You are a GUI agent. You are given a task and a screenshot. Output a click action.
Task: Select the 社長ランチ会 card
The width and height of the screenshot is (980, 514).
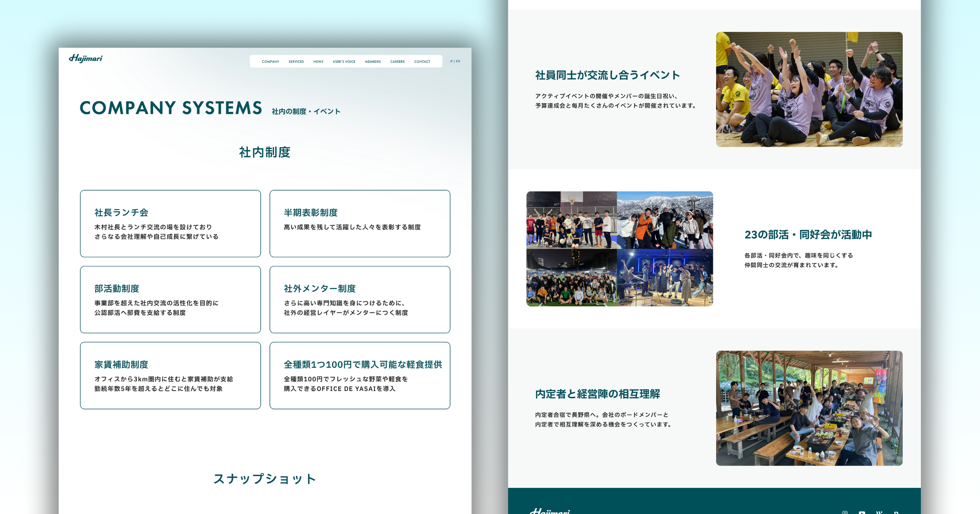pos(170,224)
